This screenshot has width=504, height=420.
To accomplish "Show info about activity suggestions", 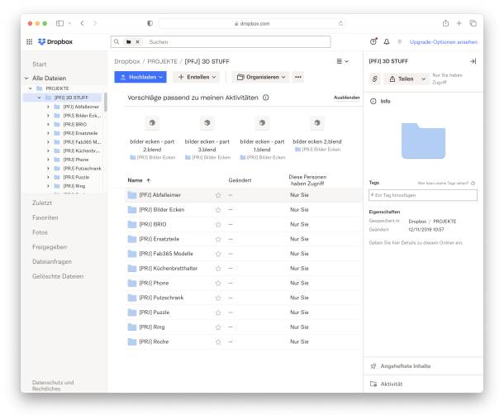I will [x=266, y=98].
